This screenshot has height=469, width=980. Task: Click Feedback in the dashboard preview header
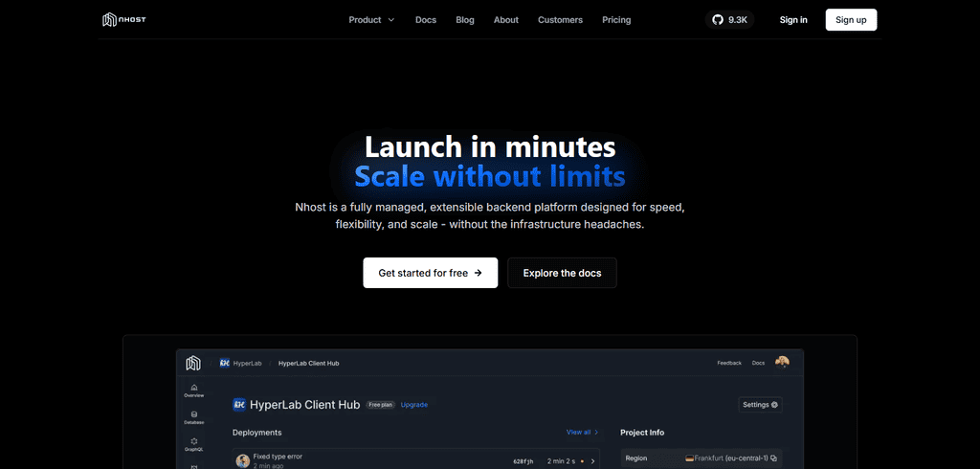click(728, 363)
